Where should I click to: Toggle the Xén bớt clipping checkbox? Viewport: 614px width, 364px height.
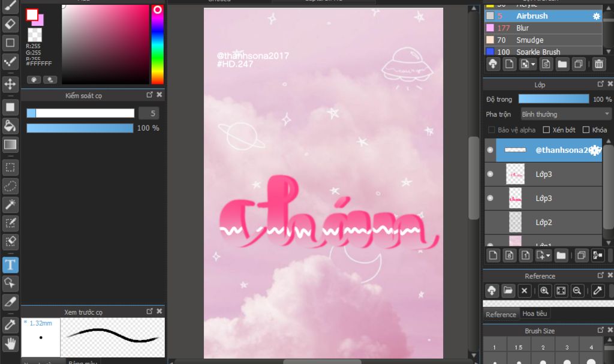[x=546, y=130]
